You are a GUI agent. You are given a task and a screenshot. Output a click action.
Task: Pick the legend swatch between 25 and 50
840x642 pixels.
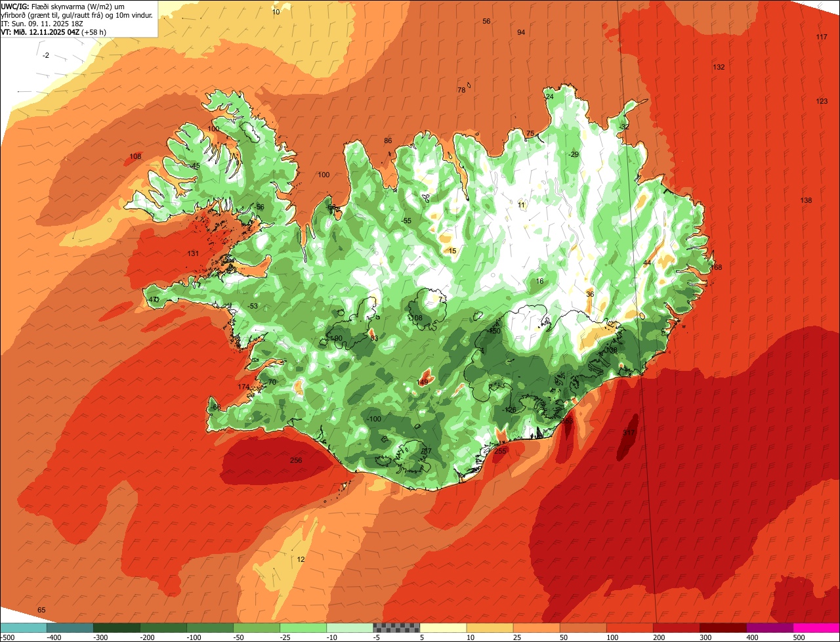(x=536, y=628)
